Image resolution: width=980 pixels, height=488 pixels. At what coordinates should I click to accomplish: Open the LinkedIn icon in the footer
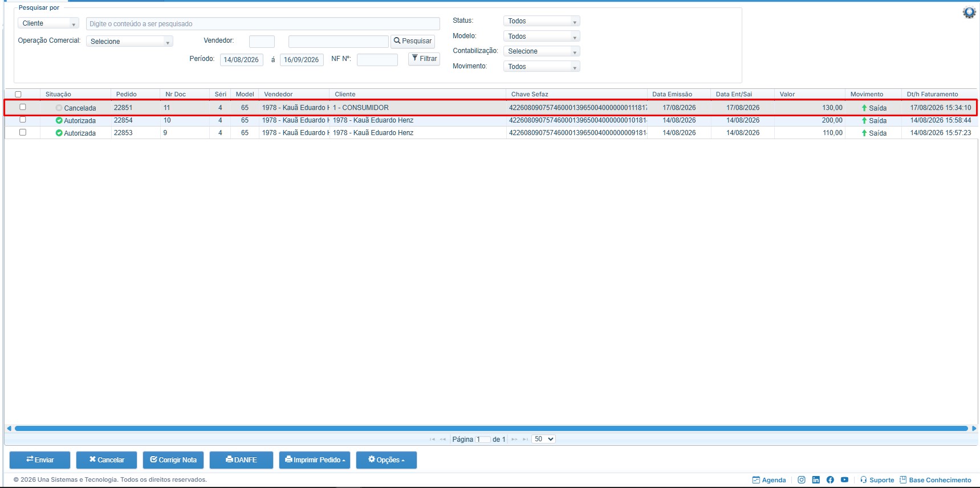click(x=816, y=480)
